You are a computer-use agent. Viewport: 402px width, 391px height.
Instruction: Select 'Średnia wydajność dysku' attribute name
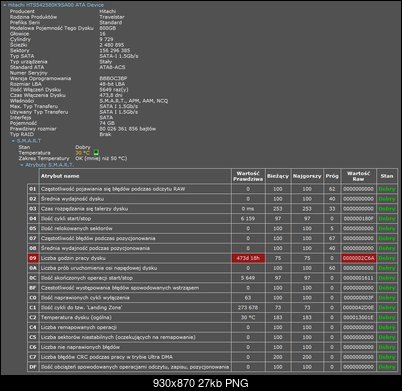pyautogui.click(x=72, y=199)
